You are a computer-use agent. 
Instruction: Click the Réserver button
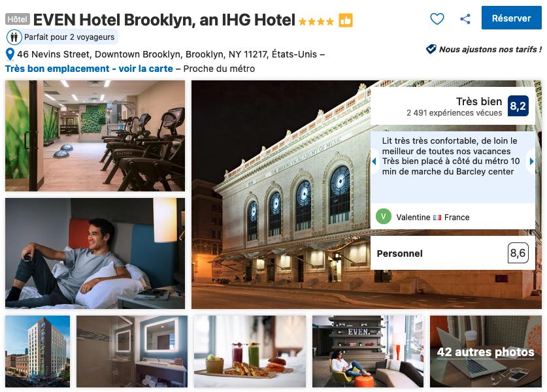(511, 18)
